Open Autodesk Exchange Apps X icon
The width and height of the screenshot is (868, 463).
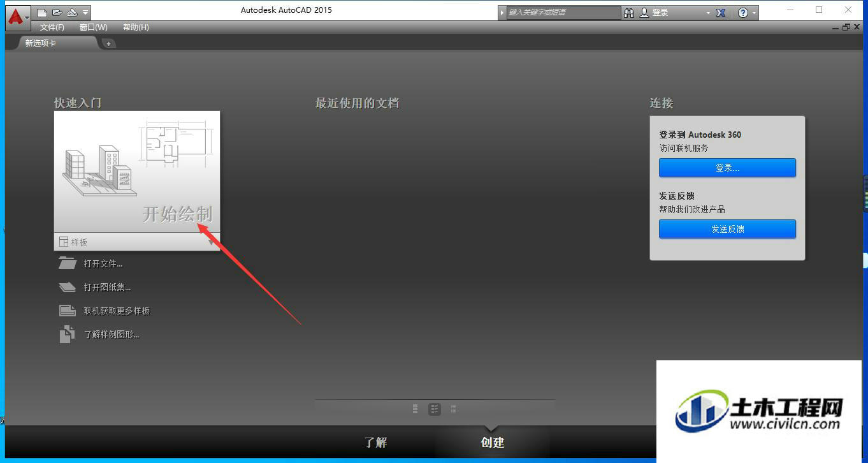(721, 12)
